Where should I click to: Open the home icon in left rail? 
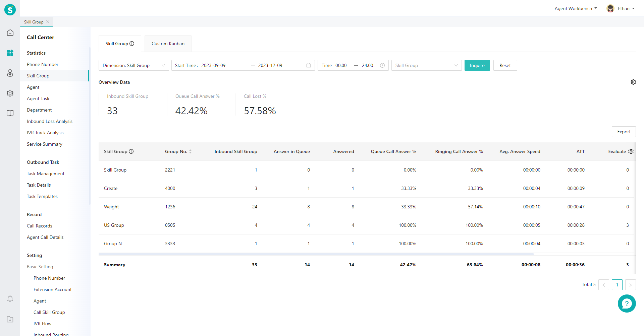click(10, 33)
